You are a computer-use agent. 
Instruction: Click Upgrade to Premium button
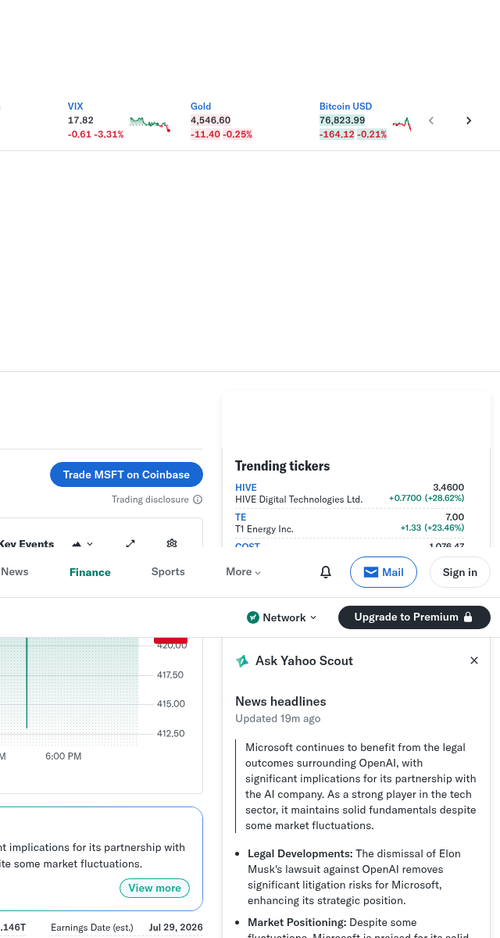click(414, 617)
